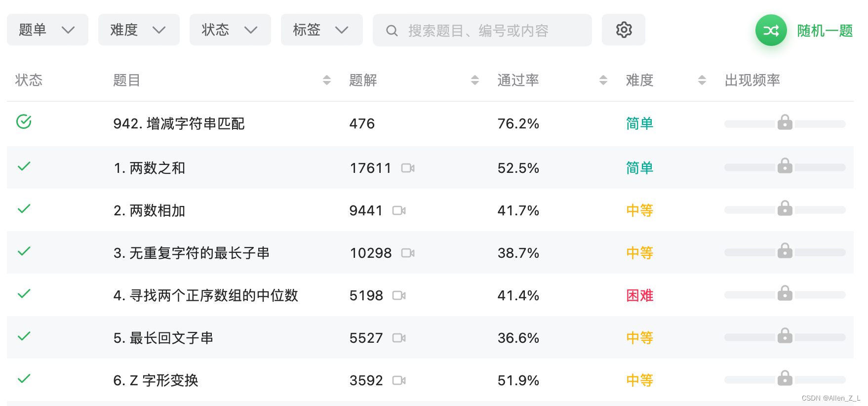Viewport: 868px width, 406px height.
Task: Open the 标签 dropdown filter
Action: [x=321, y=30]
